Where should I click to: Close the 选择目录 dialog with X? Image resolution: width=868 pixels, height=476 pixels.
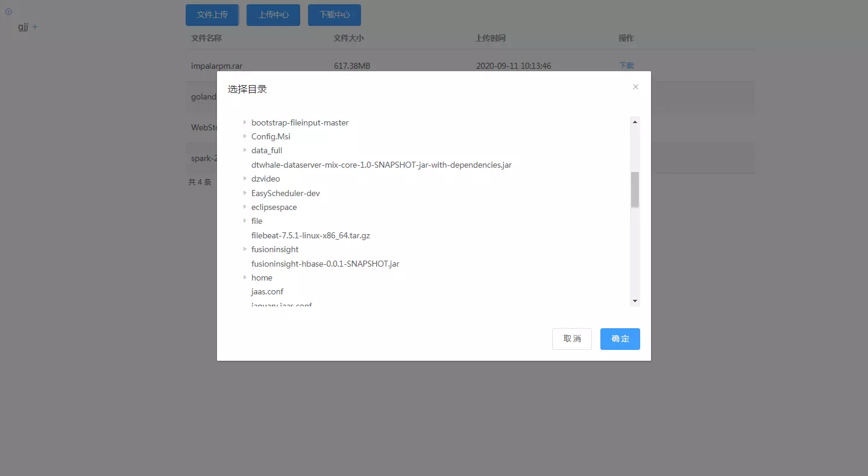(635, 87)
